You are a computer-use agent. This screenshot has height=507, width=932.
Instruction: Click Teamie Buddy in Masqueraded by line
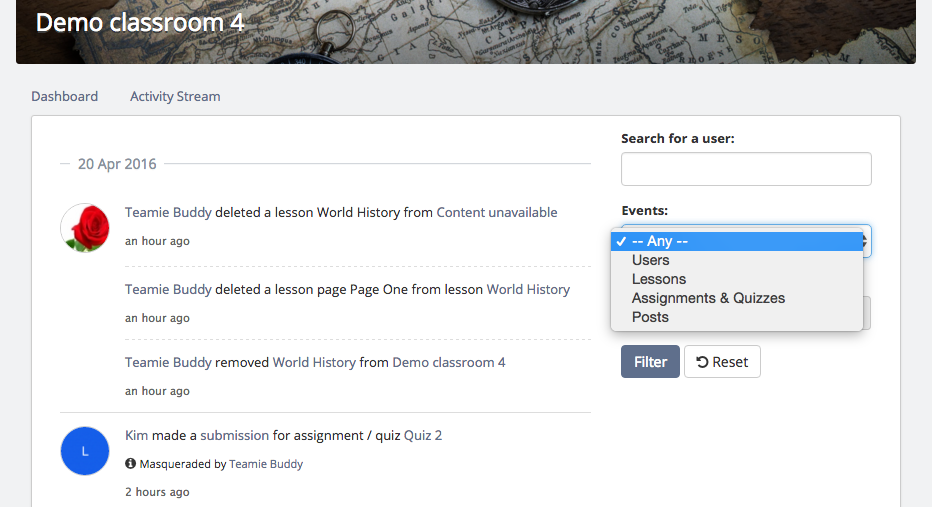point(266,464)
